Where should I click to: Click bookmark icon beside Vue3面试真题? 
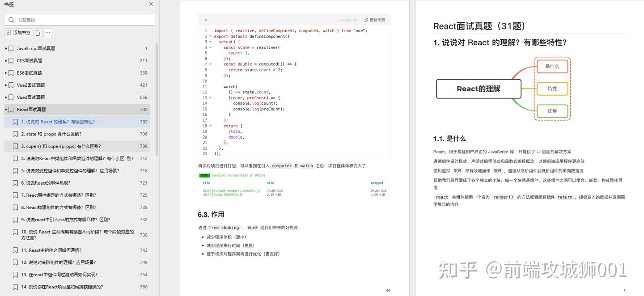pos(11,97)
